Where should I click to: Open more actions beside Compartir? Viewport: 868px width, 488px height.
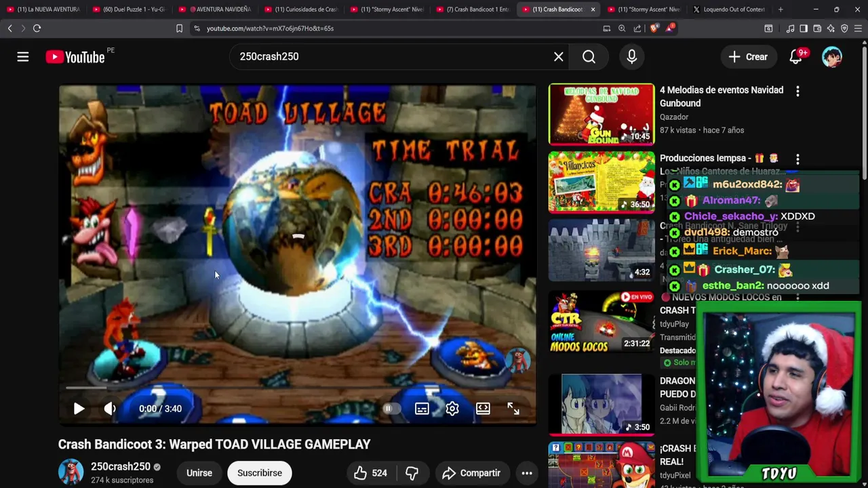[527, 473]
